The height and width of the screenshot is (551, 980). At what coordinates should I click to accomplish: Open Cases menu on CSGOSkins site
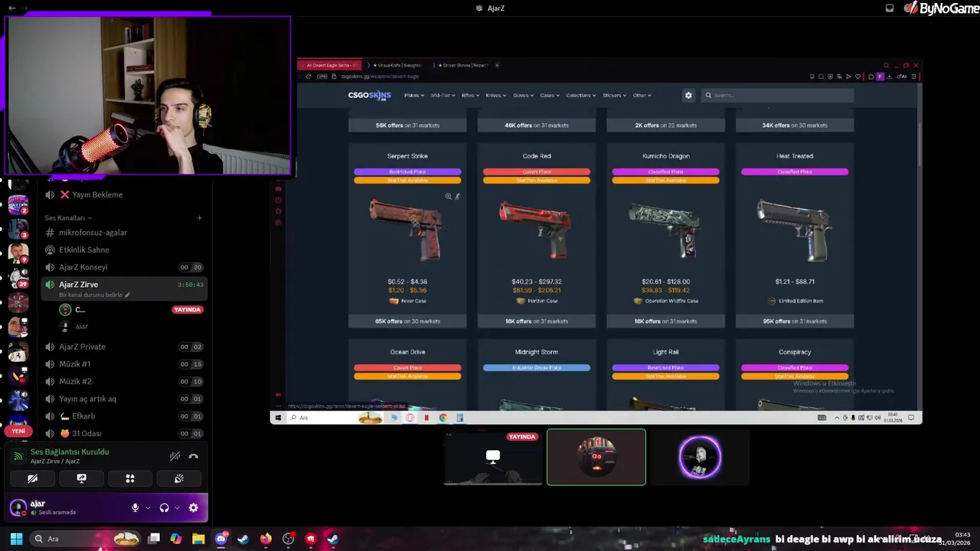549,95
